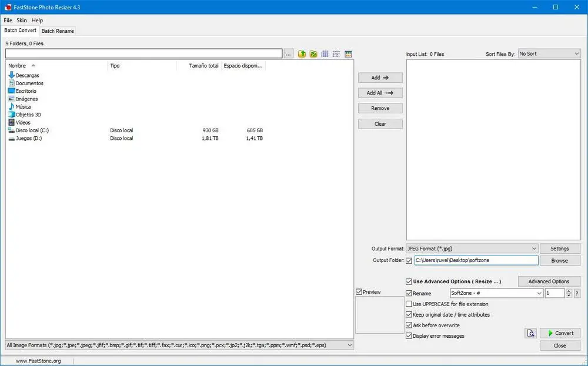Switch to the Batch Rename tab
Image resolution: width=588 pixels, height=366 pixels.
tap(58, 31)
